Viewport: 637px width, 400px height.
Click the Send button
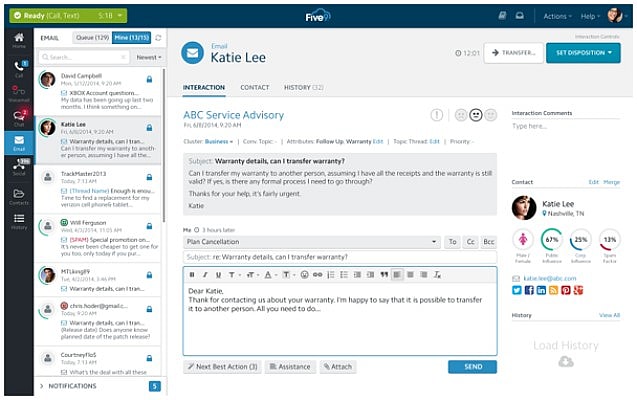pyautogui.click(x=472, y=367)
